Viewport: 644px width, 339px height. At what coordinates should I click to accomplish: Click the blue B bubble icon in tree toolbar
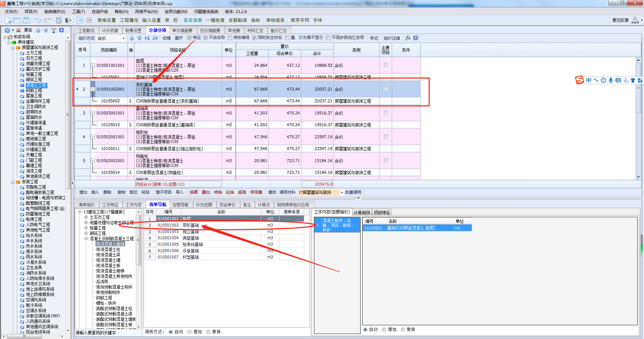pos(61,30)
